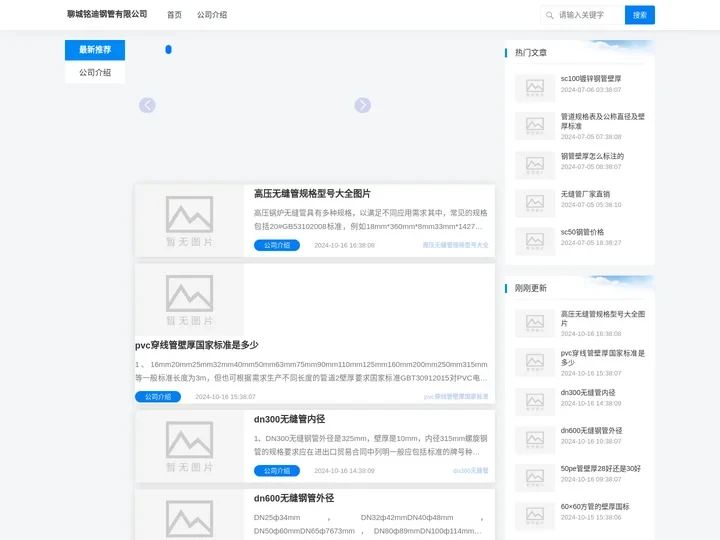The image size is (720, 540).
Task: Open thumbnail of 高压无缝钢管规格型号大全图片 article
Action: tap(189, 220)
